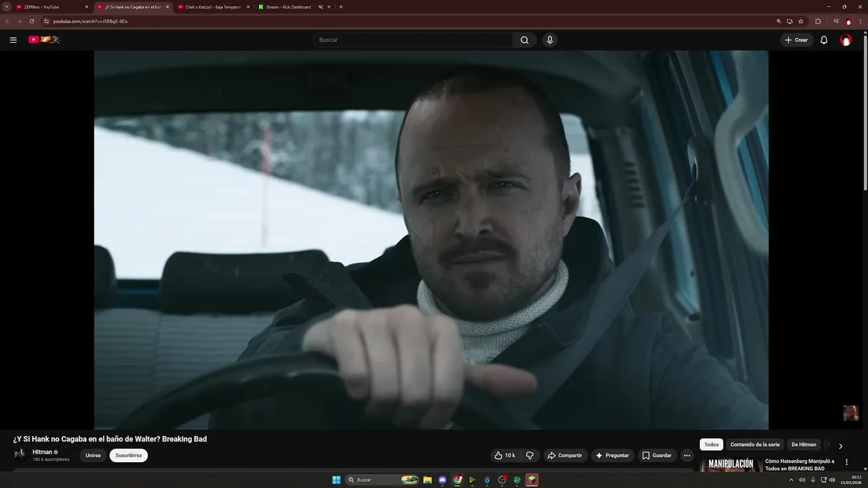868x488 pixels.
Task: Bookmark this page with star icon
Action: coord(801,21)
